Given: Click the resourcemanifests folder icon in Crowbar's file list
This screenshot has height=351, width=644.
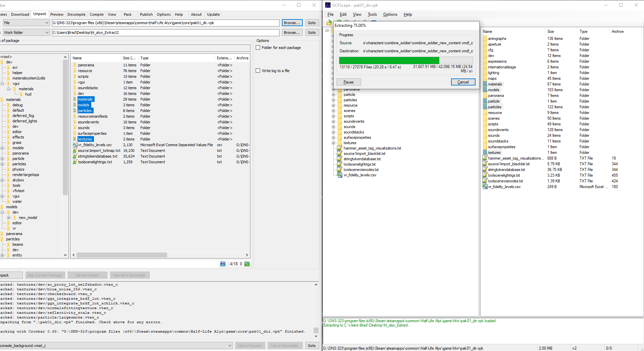Looking at the screenshot, I should tap(75, 116).
